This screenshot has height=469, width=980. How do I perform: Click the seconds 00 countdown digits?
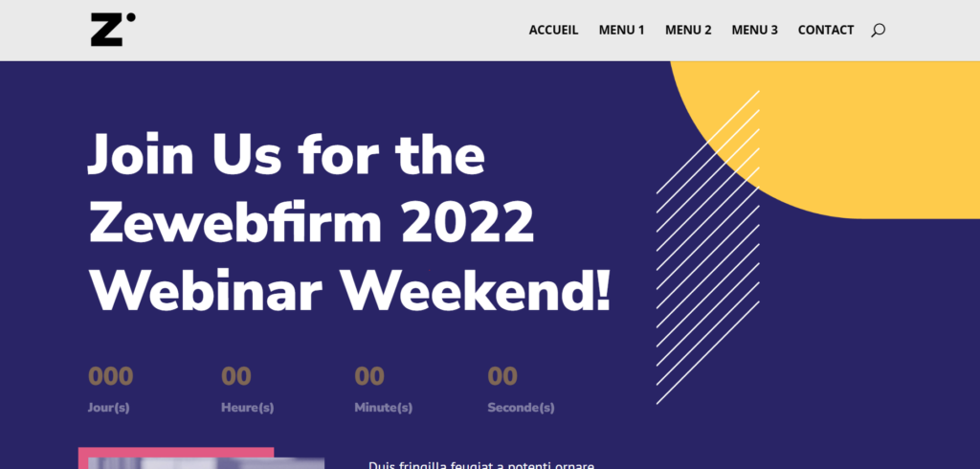point(502,376)
